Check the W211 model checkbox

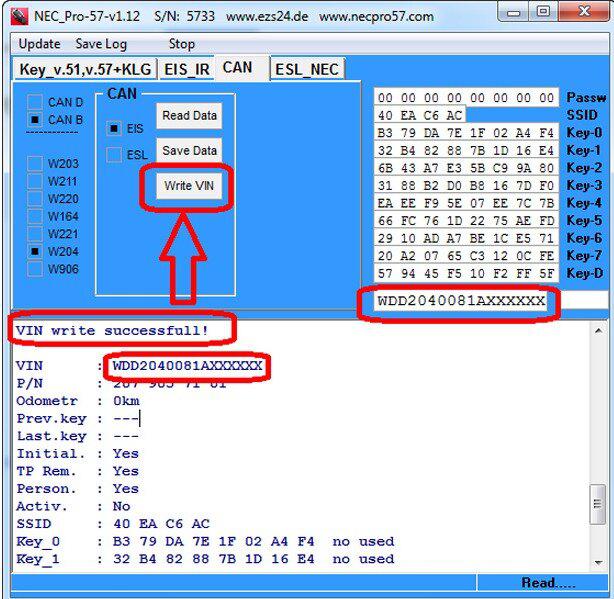point(35,181)
